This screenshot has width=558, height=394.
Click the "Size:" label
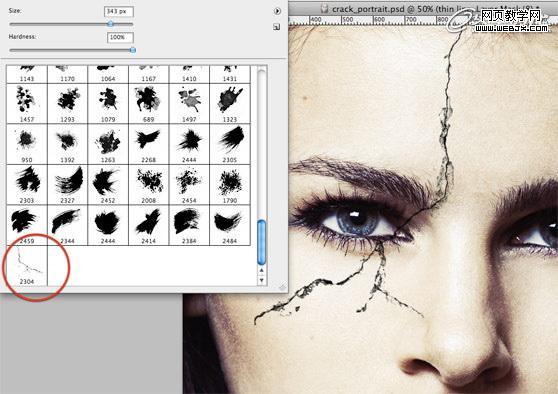point(15,11)
